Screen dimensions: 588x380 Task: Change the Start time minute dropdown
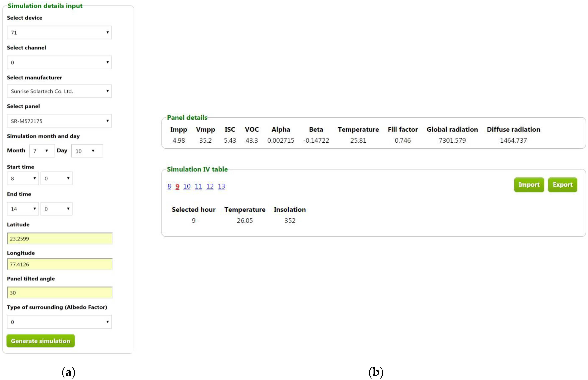56,178
